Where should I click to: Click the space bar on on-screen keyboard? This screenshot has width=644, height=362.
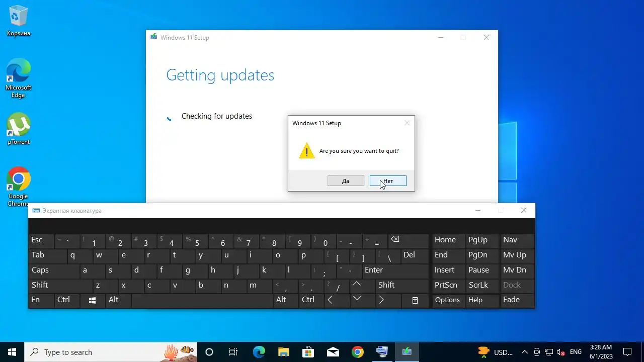[x=202, y=301]
